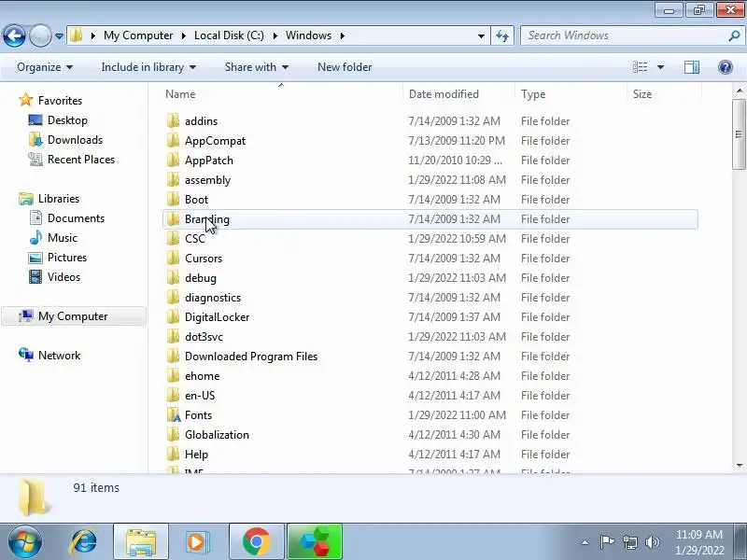Screen dimensions: 747x560
Task: Launch Google Chrome from the taskbar
Action: point(256,542)
